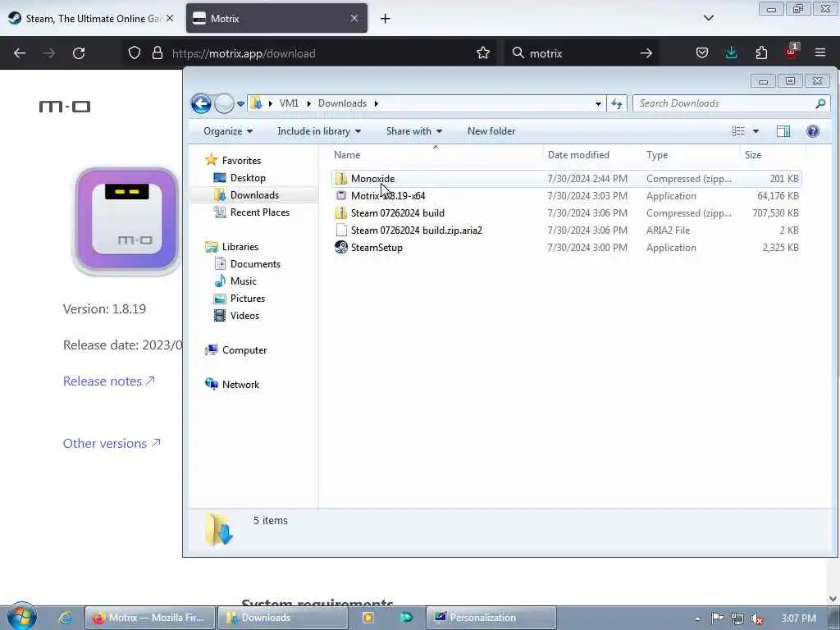Select Steam 07262024 build zip

pyautogui.click(x=566, y=212)
